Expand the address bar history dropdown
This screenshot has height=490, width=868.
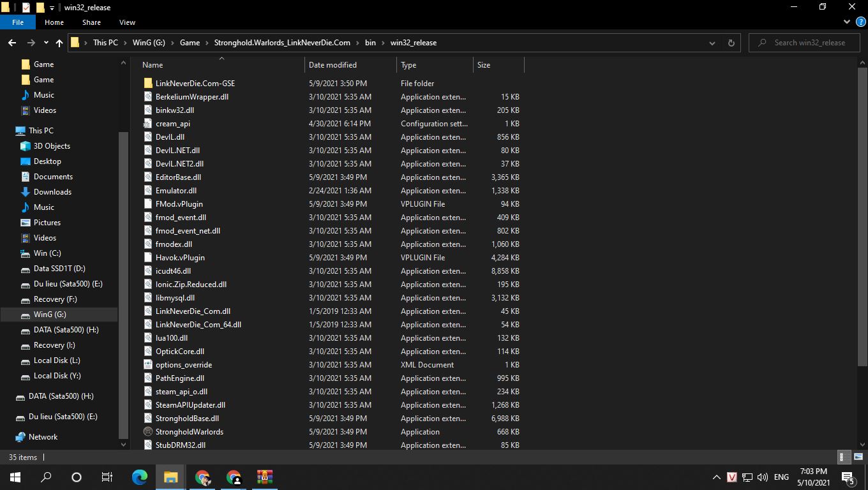click(x=712, y=43)
